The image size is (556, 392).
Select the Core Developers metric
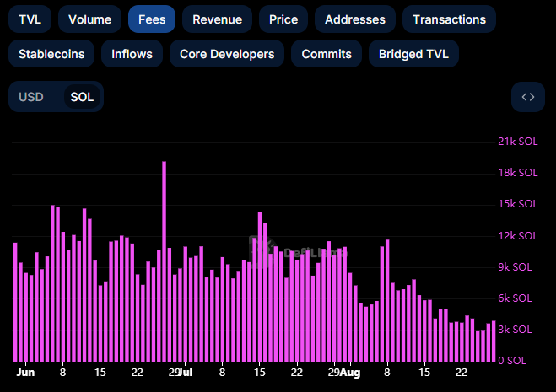click(227, 54)
